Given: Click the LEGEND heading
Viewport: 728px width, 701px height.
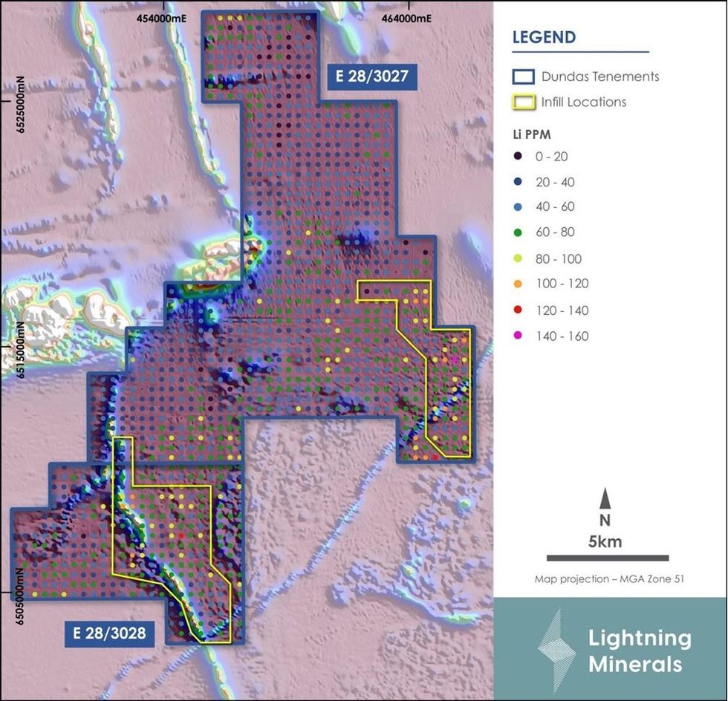Looking at the screenshot, I should point(544,37).
